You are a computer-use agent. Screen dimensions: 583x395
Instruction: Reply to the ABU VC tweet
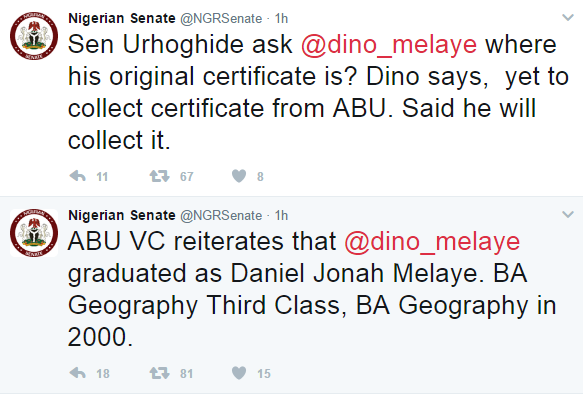[78, 373]
